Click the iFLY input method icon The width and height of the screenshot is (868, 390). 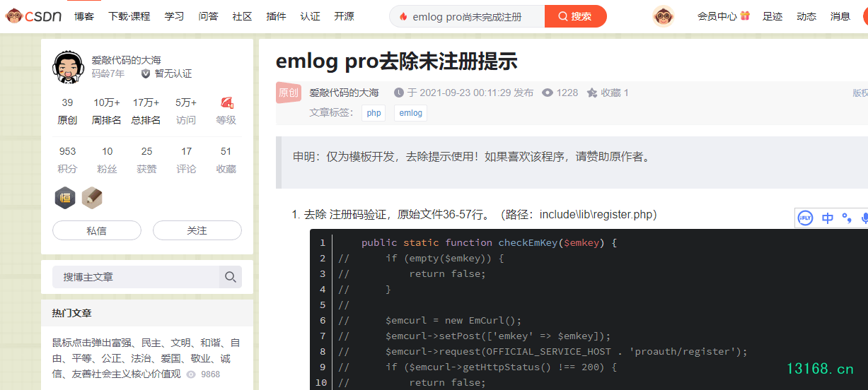pos(805,218)
